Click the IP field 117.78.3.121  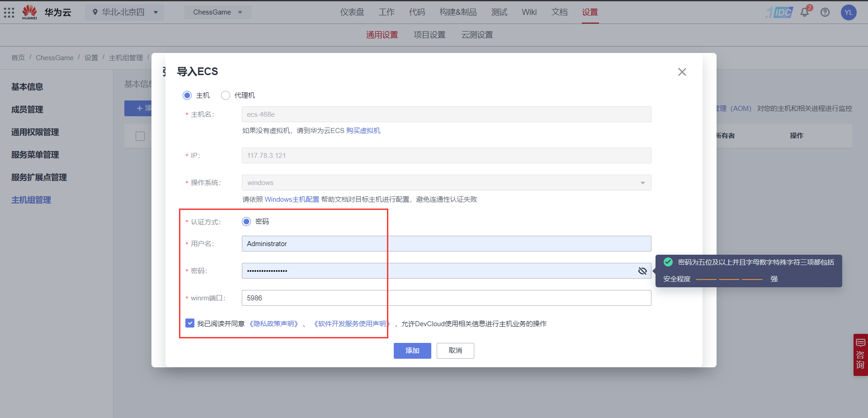pyautogui.click(x=446, y=156)
